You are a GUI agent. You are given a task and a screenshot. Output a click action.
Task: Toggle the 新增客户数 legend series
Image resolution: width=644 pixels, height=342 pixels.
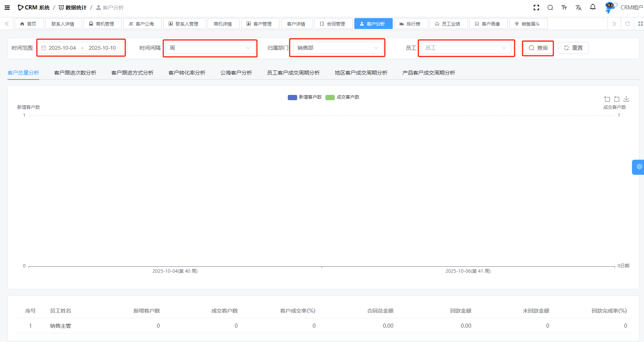pos(305,97)
